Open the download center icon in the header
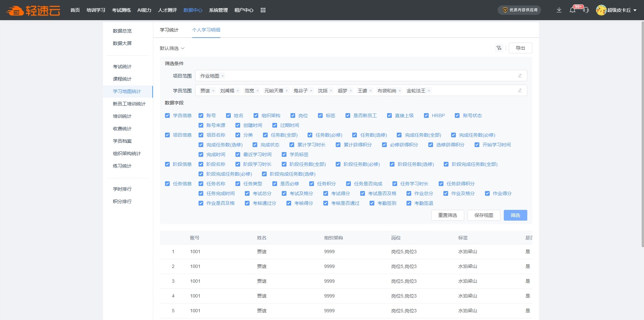The width and height of the screenshot is (644, 320). pyautogui.click(x=559, y=10)
